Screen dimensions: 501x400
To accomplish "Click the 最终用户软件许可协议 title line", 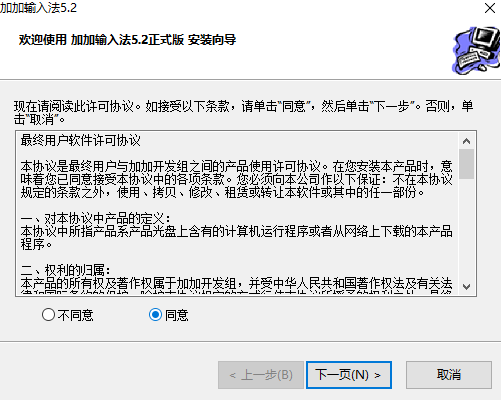I will coord(80,140).
